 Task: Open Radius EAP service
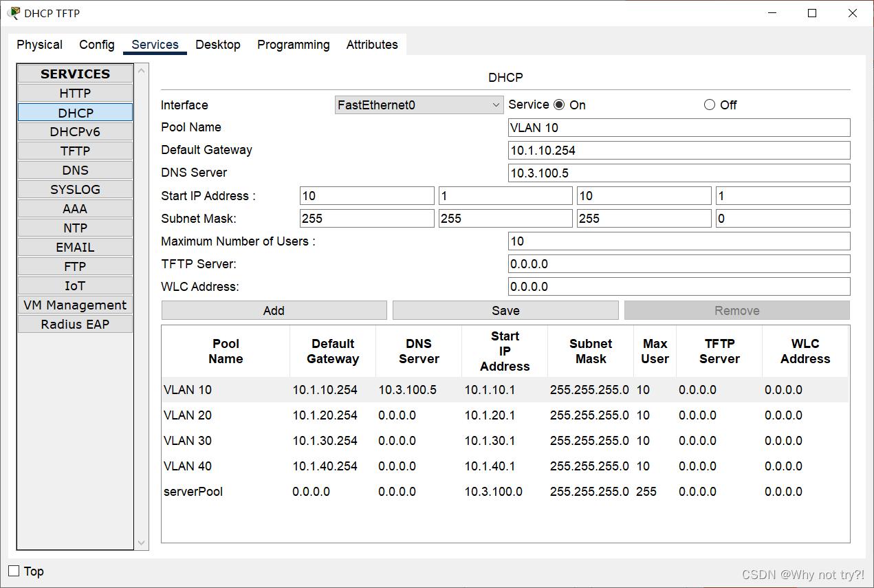pos(75,324)
